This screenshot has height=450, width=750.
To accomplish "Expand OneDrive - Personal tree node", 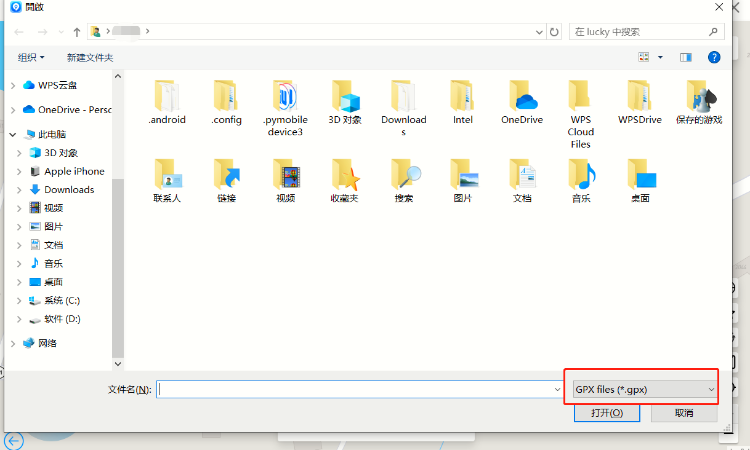I will [x=13, y=110].
